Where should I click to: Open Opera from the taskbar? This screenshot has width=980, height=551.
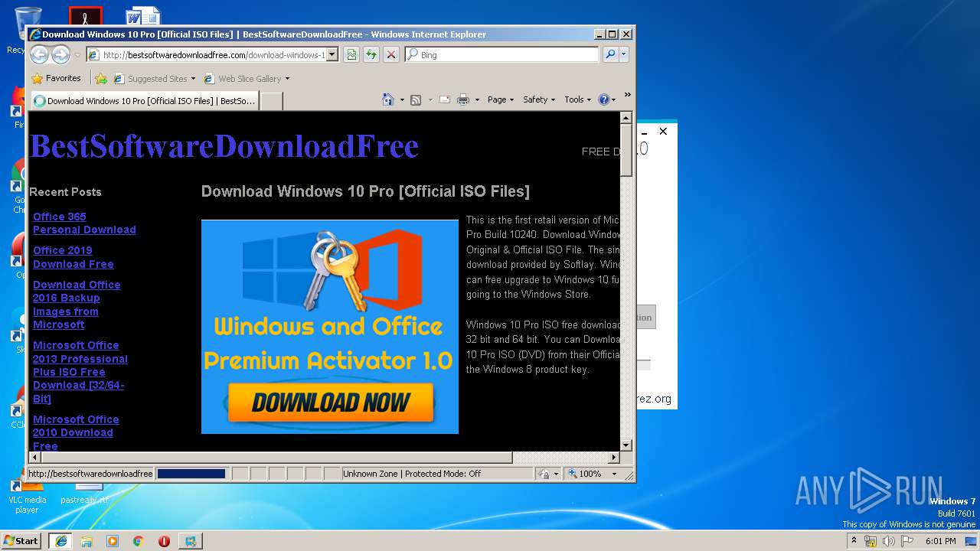165,540
